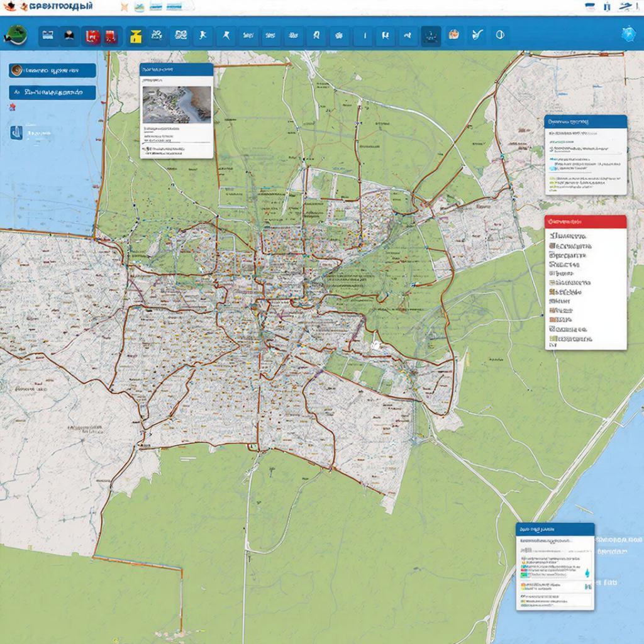This screenshot has height=644, width=644.
Task: Click the red header of the legend panel
Action: 586,221
